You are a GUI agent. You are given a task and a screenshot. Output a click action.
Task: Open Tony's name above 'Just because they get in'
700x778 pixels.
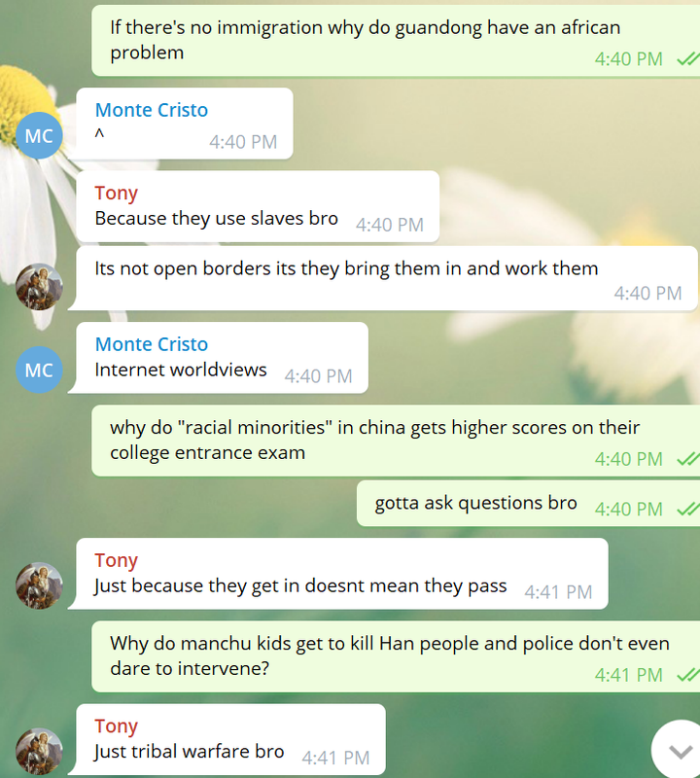pyautogui.click(x=116, y=560)
